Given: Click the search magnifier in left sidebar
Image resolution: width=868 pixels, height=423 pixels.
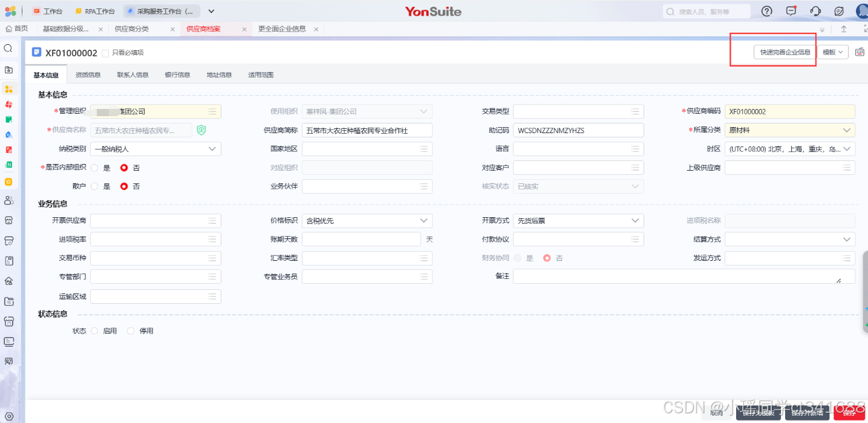Looking at the screenshot, I should (x=8, y=48).
